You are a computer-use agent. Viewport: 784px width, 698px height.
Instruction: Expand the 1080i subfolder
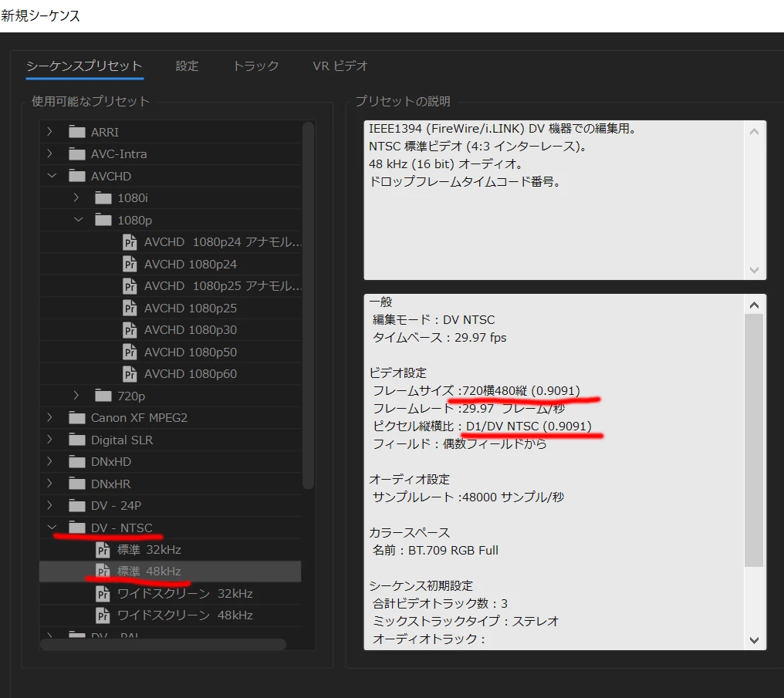tap(76, 198)
